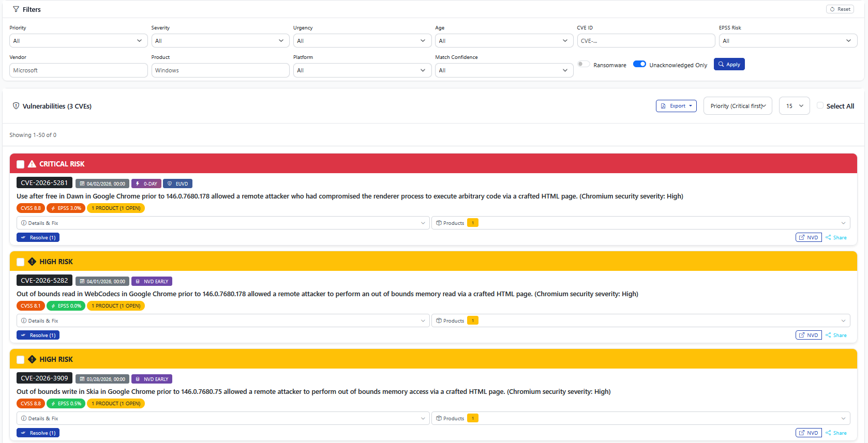Expand Products panel for CVE-2026-5282
The height and width of the screenshot is (443, 868).
641,320
